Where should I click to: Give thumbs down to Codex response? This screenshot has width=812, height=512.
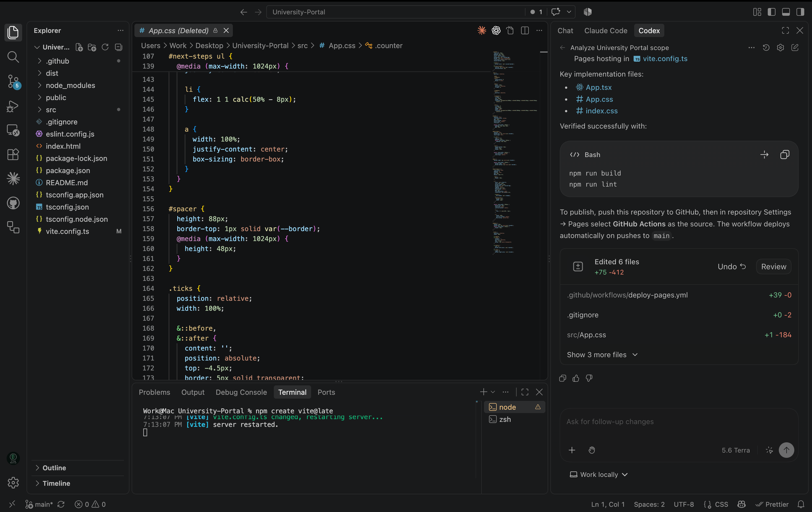(589, 378)
